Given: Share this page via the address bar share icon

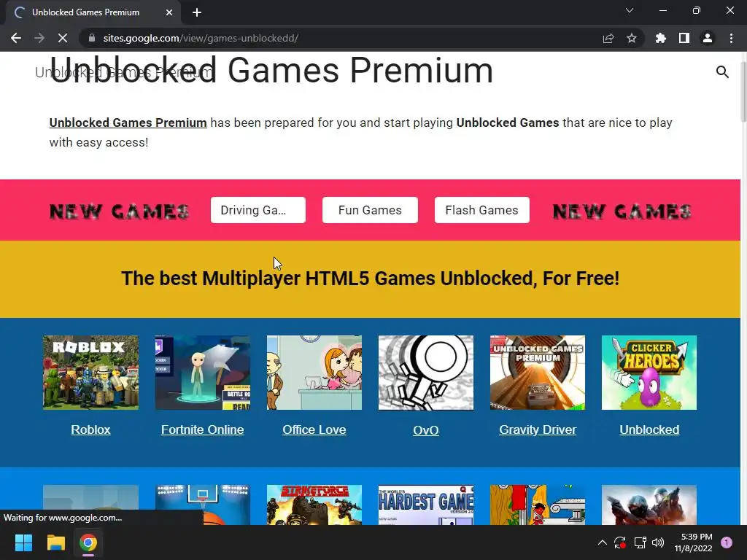Looking at the screenshot, I should coord(608,38).
